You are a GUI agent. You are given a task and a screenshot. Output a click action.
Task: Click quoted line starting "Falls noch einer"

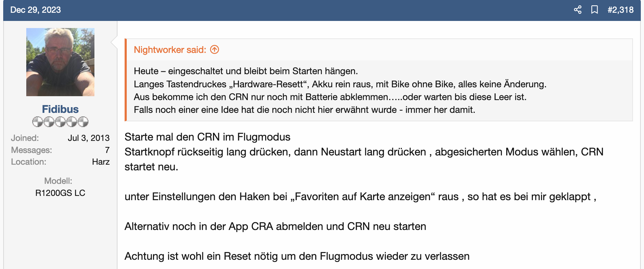coord(304,110)
